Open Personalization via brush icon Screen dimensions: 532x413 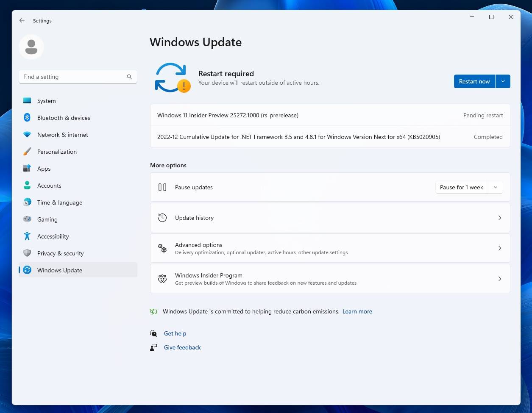click(27, 152)
